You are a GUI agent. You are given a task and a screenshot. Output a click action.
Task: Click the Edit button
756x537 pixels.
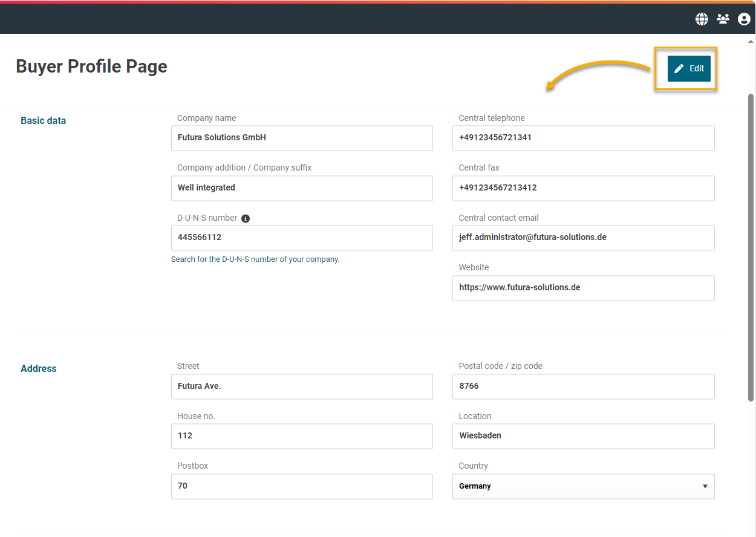[689, 68]
